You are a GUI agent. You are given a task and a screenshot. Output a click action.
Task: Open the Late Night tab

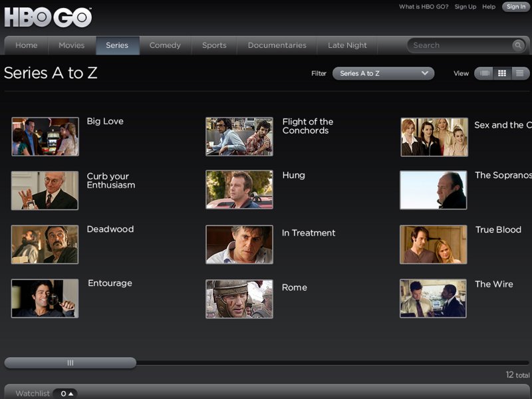[347, 45]
